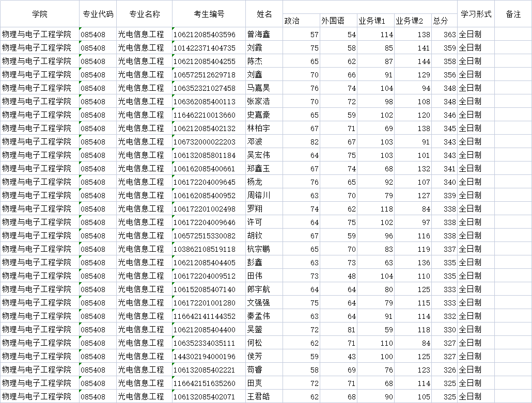Click the 备注 header cell
The width and height of the screenshot is (532, 403).
(513, 14)
